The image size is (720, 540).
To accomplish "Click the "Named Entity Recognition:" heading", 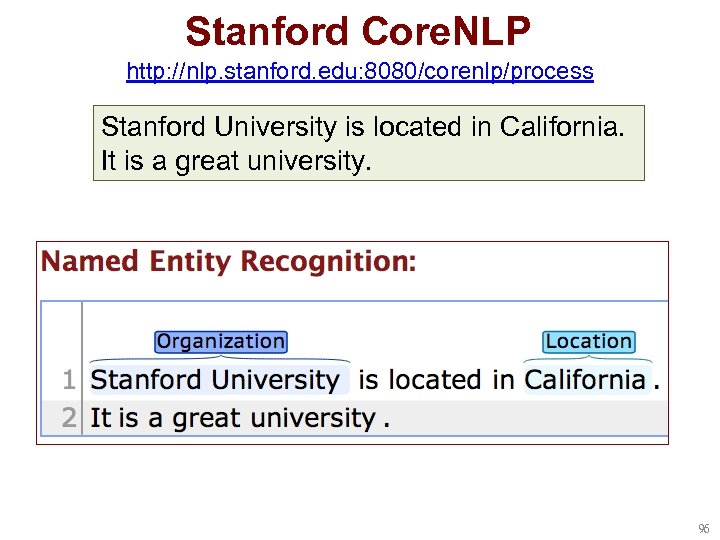I will coord(228,262).
